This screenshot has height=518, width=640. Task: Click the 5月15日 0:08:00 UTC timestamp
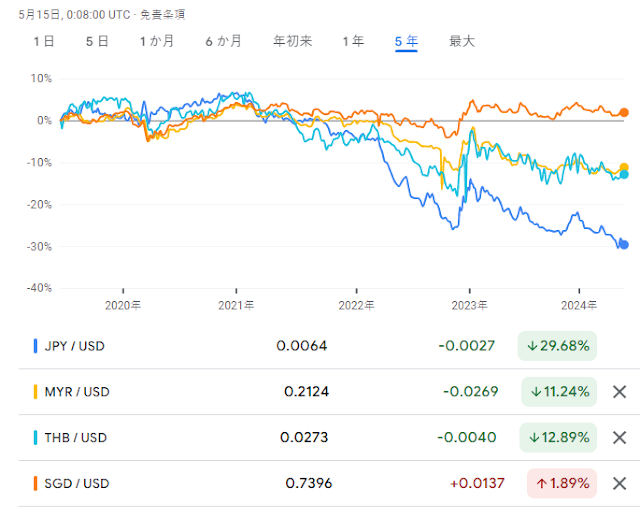pos(74,15)
